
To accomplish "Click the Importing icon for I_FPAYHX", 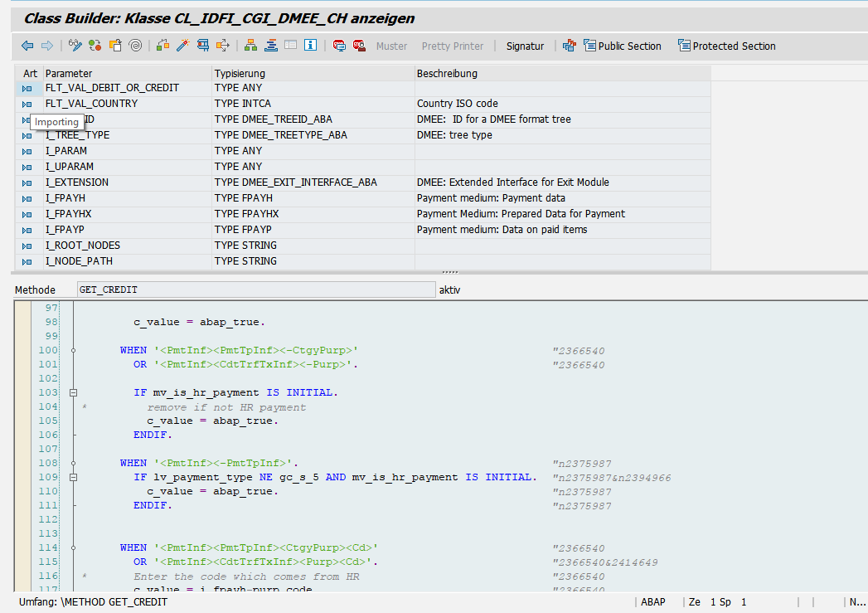I will tap(27, 214).
